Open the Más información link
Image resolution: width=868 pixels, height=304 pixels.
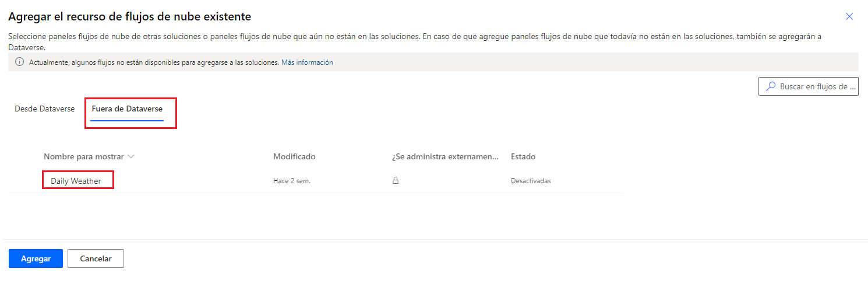point(307,62)
